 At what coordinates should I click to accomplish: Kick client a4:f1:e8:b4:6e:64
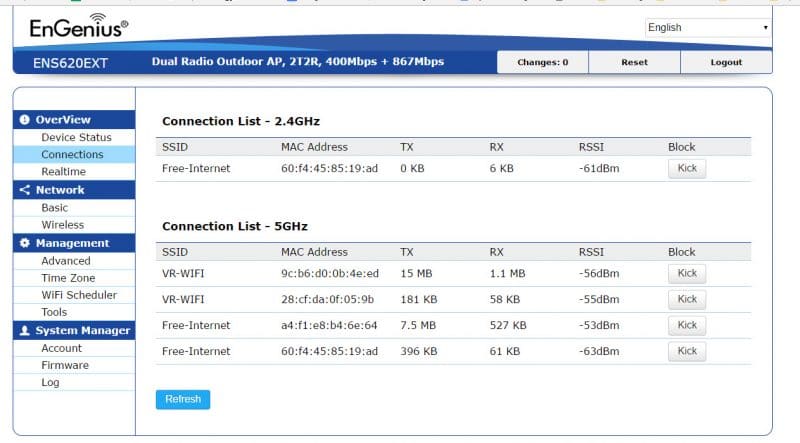(686, 325)
